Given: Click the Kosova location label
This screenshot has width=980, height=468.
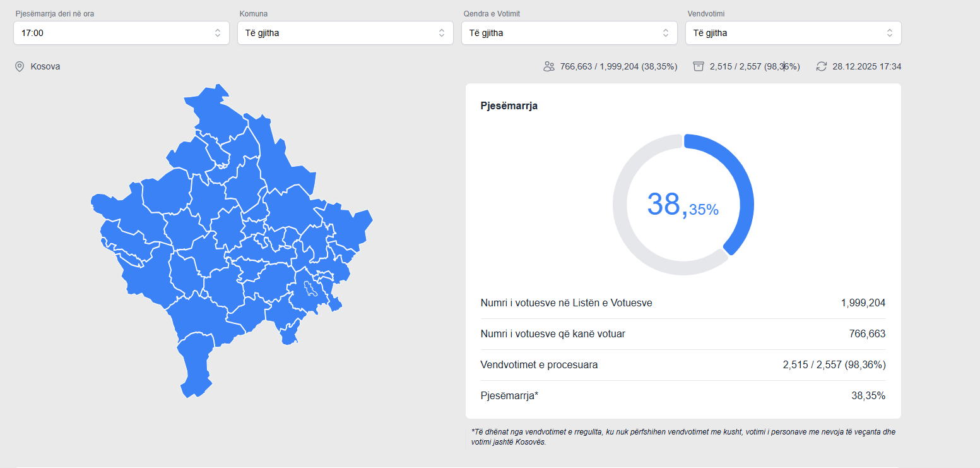Looking at the screenshot, I should 45,66.
